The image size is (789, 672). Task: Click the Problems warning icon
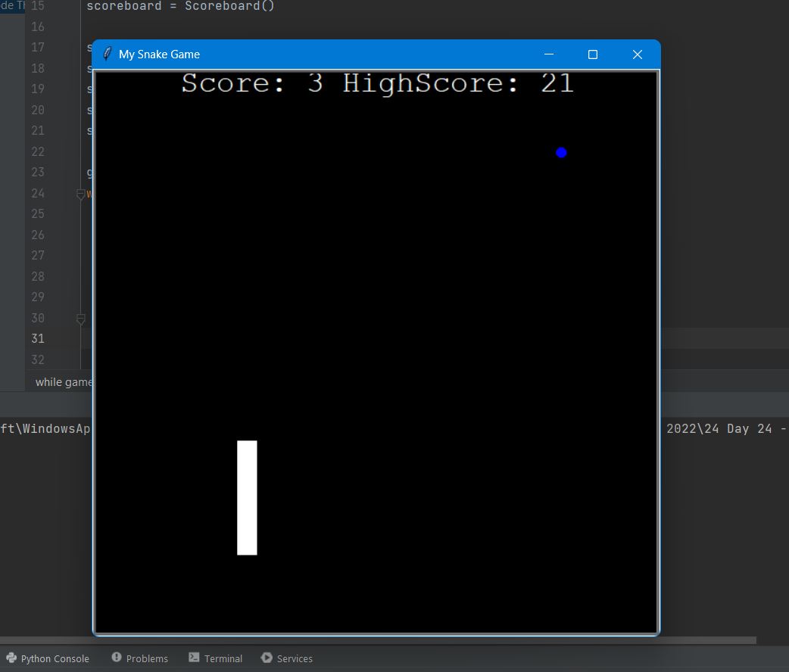116,658
